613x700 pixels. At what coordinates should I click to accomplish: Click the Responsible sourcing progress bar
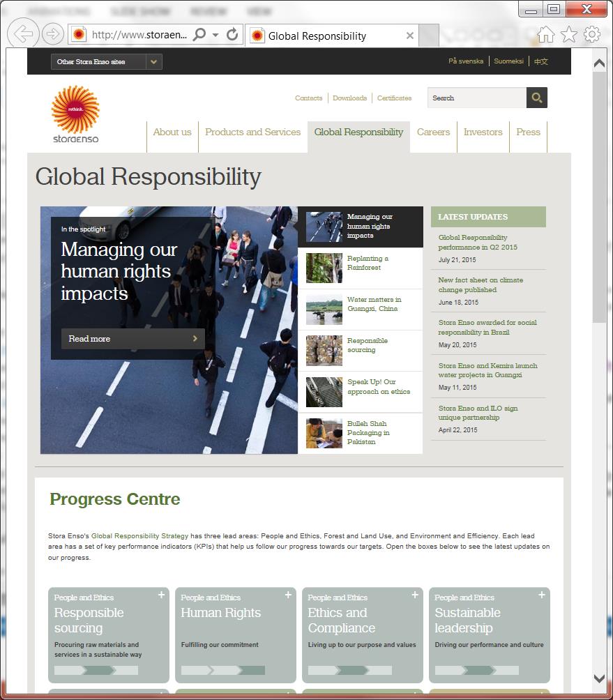click(96, 670)
